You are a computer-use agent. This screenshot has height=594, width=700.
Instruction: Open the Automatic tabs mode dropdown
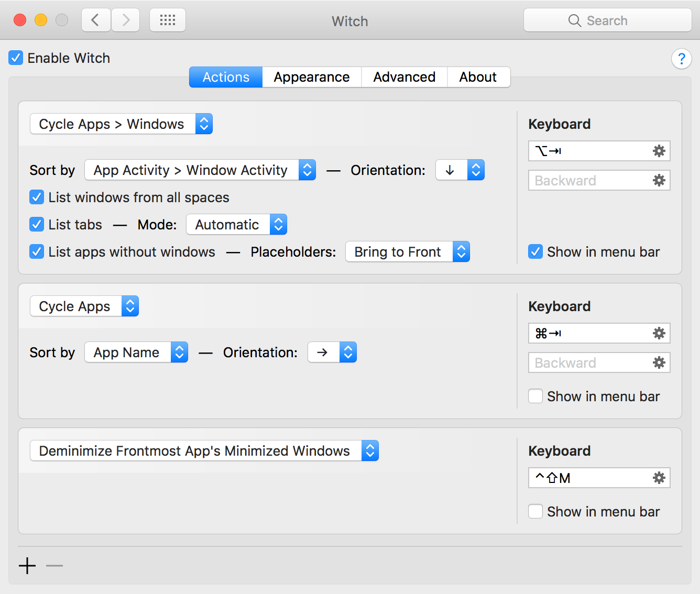tap(236, 225)
